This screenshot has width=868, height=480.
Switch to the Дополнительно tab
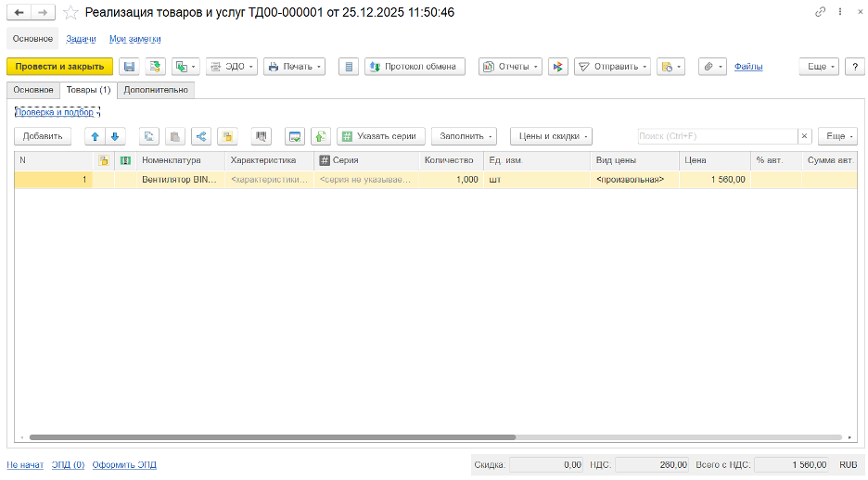156,90
